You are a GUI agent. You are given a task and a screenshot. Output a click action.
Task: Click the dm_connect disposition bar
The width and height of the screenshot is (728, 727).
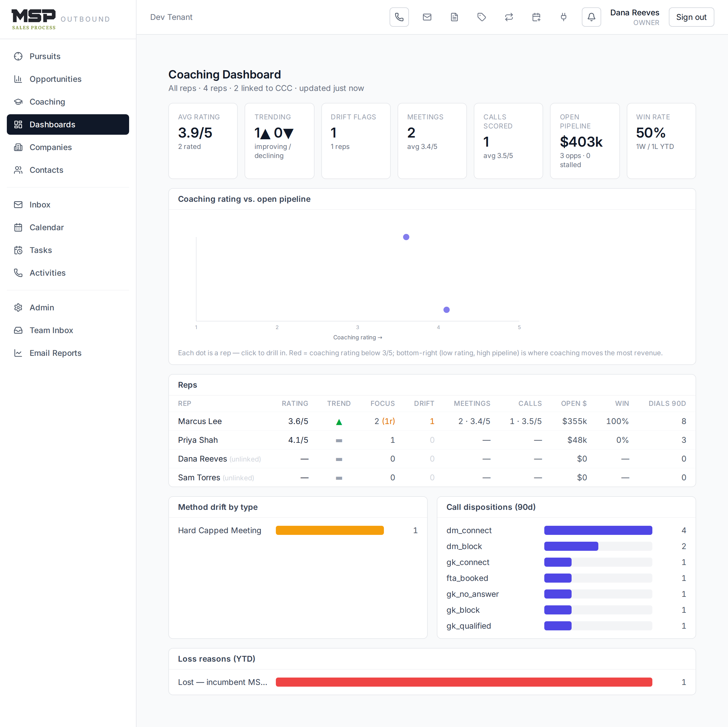[598, 530]
